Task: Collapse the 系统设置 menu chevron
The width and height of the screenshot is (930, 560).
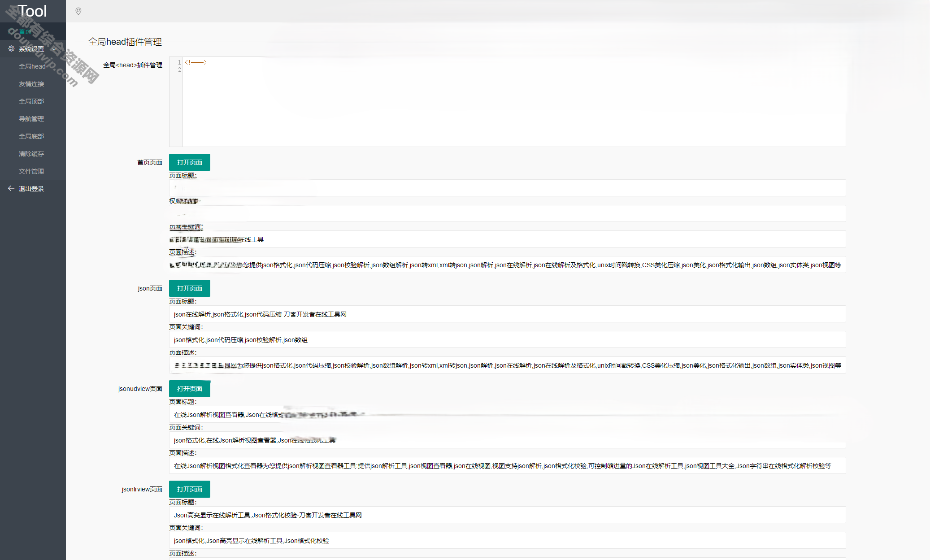Action: tap(54, 49)
